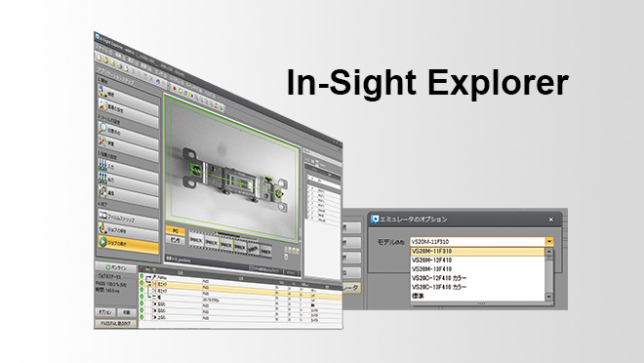Switch filmstrip source to PC

[x=176, y=230]
